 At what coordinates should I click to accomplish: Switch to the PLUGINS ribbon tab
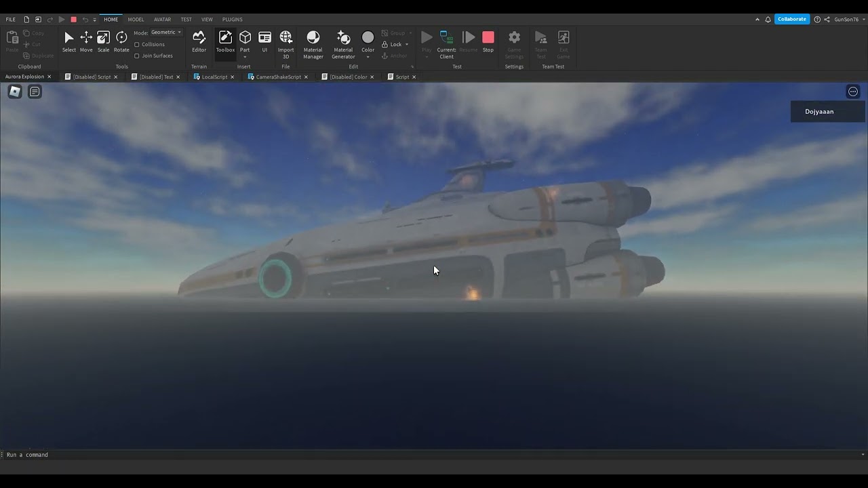pyautogui.click(x=233, y=20)
